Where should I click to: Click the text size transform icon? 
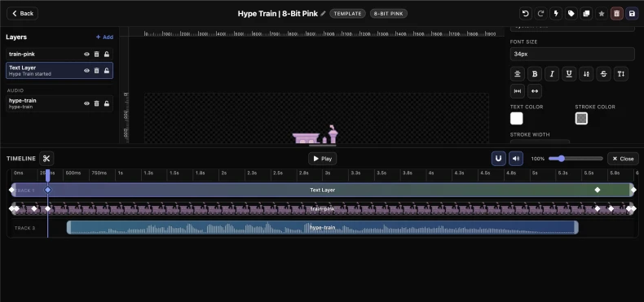click(x=620, y=74)
